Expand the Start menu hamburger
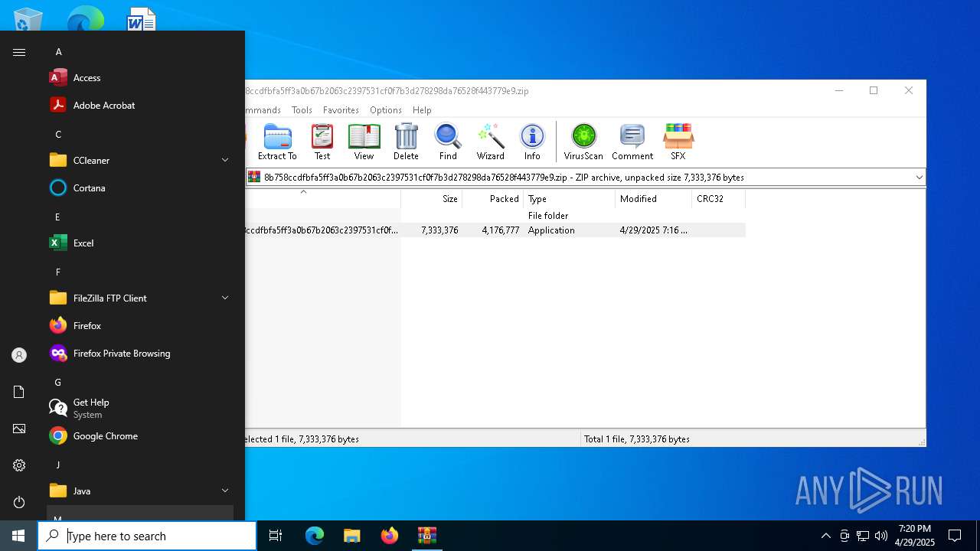Viewport: 980px width, 551px height. (x=19, y=52)
